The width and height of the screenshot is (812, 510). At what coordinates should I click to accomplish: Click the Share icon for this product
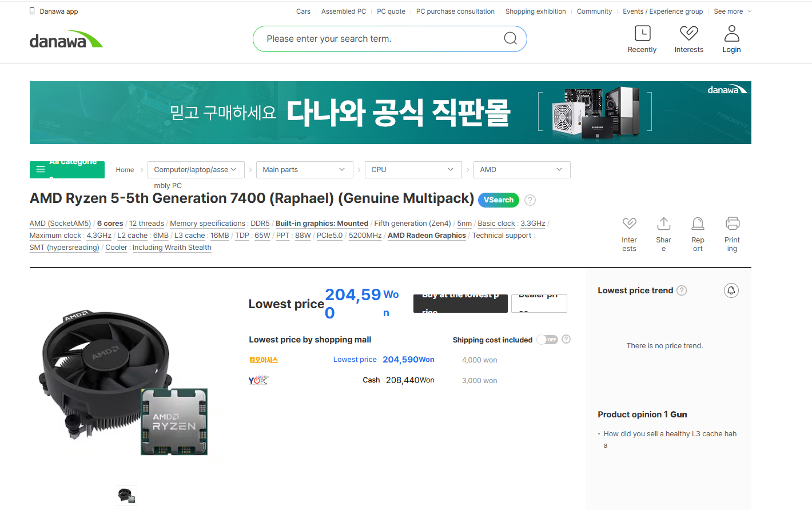click(663, 224)
